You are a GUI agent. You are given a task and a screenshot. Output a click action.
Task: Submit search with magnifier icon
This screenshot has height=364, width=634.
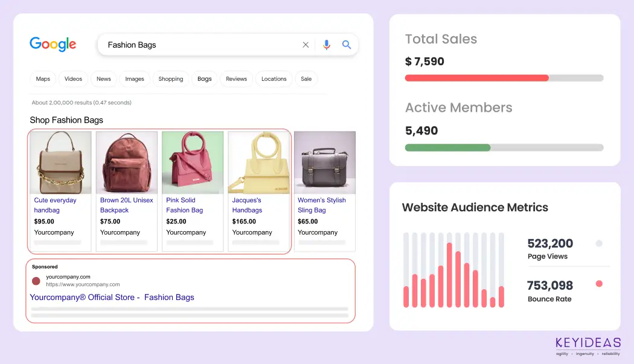click(x=347, y=45)
